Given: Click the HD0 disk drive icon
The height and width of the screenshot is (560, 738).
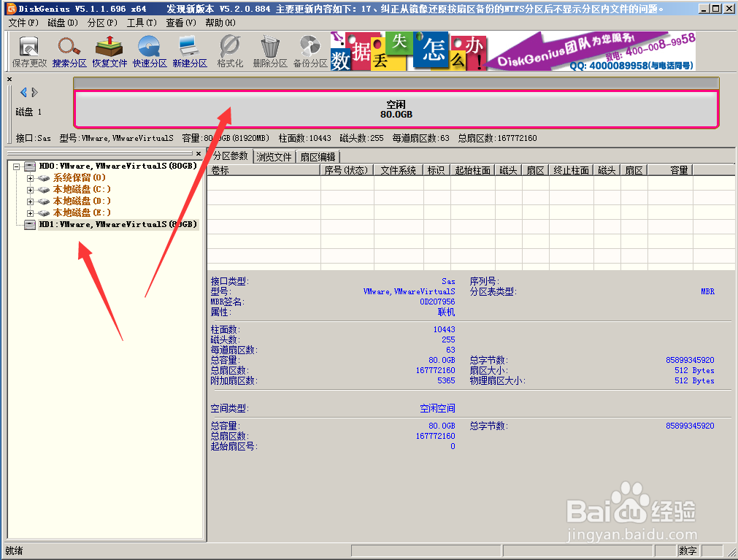Looking at the screenshot, I should pyautogui.click(x=30, y=166).
